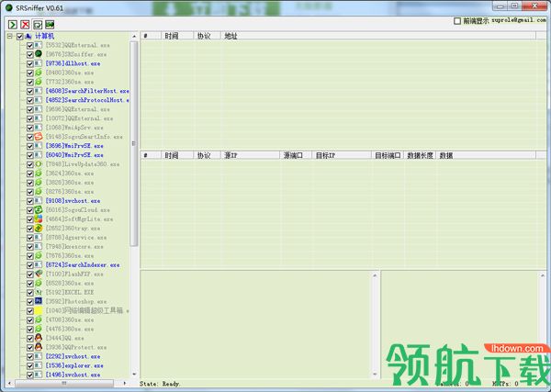551x392 pixels.
Task: Click the process tree vertical scrollbar thumb
Action: click(x=134, y=143)
